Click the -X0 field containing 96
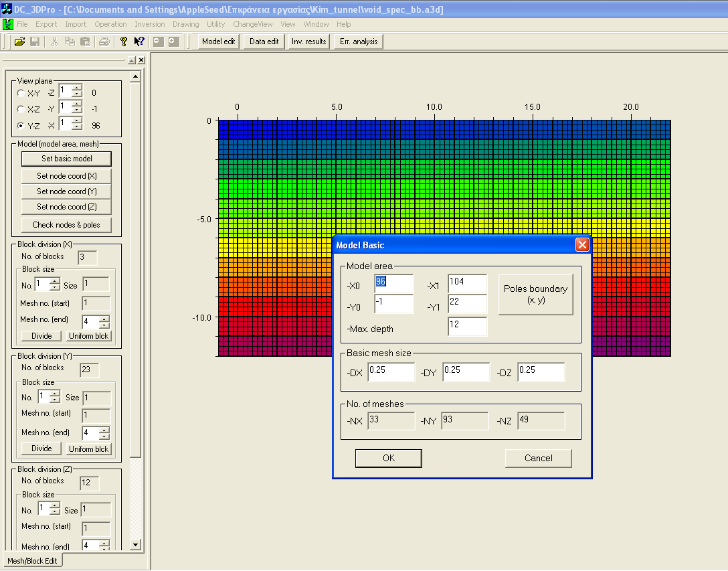The width and height of the screenshot is (728, 571). 393,283
